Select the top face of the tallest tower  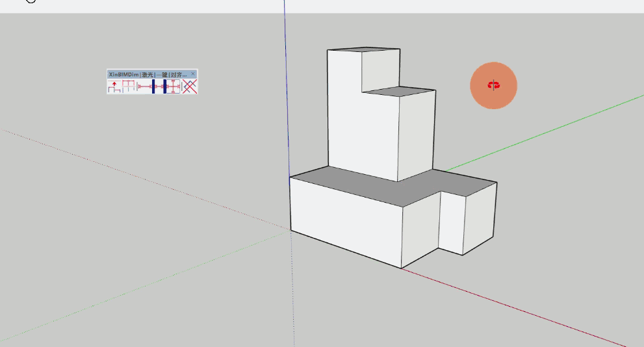pos(364,50)
